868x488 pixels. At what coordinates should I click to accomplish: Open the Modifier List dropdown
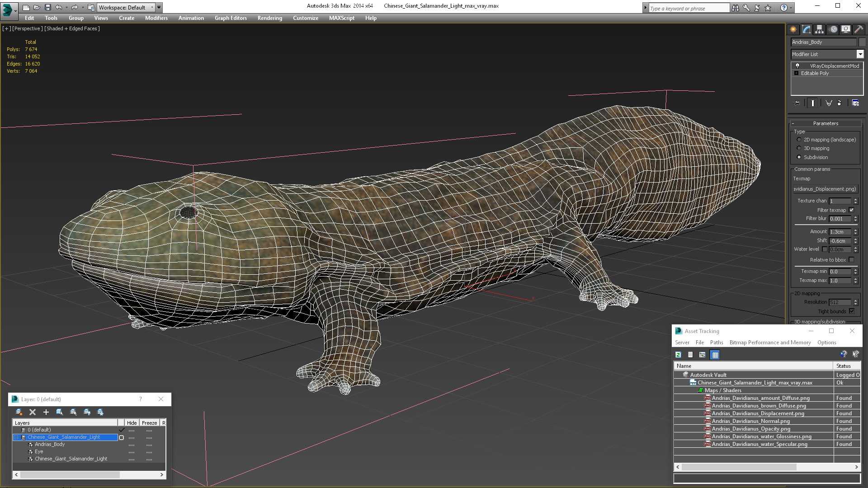[x=860, y=54]
